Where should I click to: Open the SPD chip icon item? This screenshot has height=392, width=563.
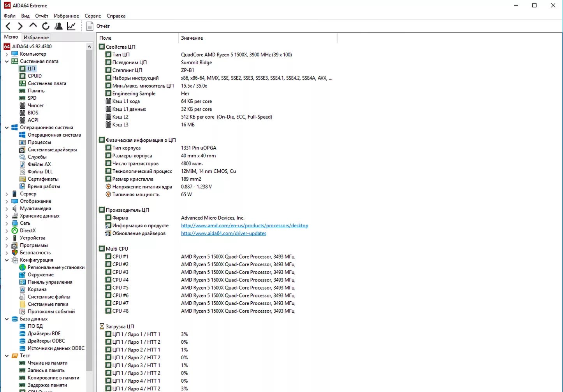coord(22,98)
